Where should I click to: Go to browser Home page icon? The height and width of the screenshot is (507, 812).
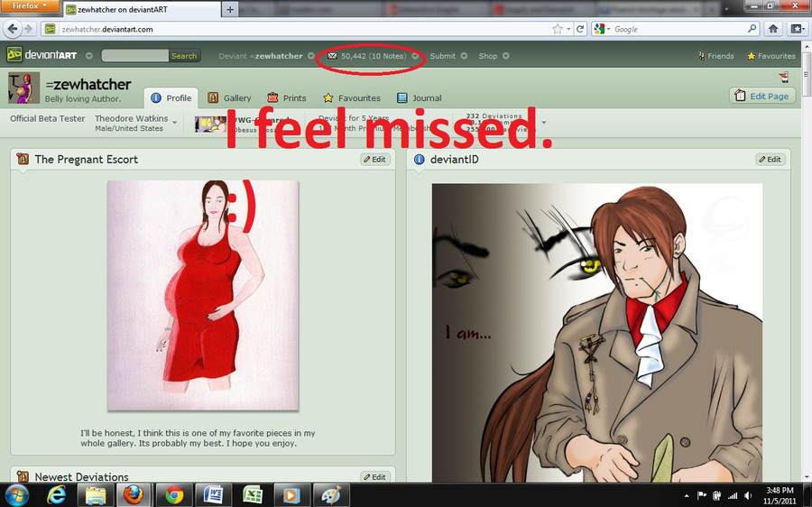773,29
